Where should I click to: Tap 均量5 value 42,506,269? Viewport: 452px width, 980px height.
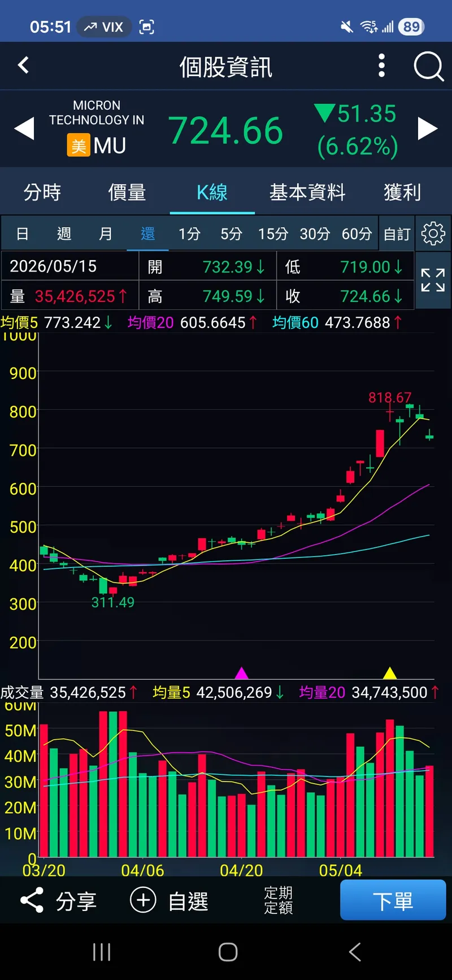point(234,692)
